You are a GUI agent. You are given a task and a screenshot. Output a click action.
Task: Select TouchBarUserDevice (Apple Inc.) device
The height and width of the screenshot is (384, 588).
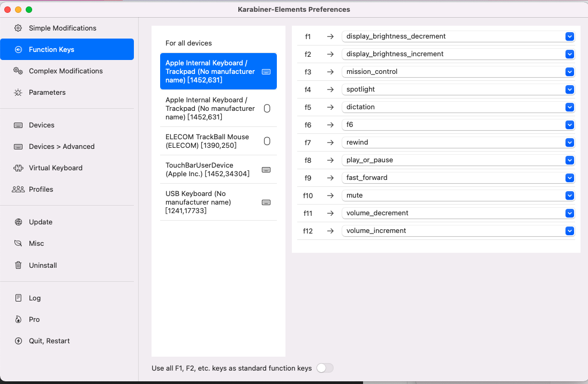[x=218, y=169]
